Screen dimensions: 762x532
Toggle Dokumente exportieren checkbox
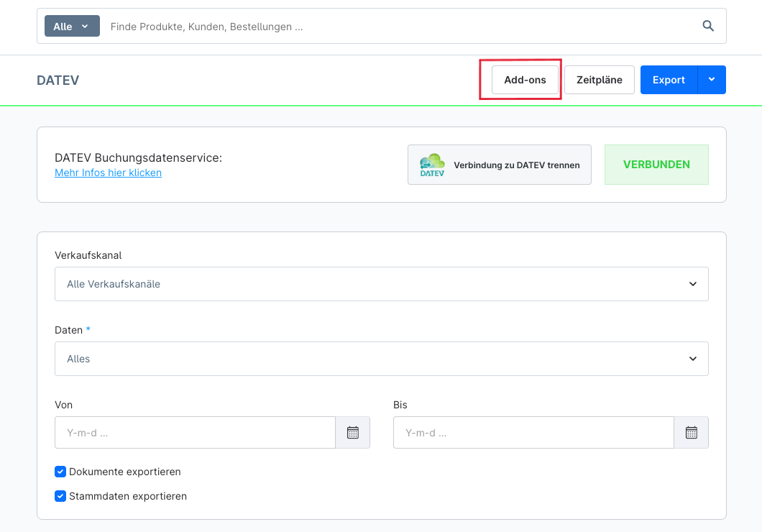tap(60, 472)
